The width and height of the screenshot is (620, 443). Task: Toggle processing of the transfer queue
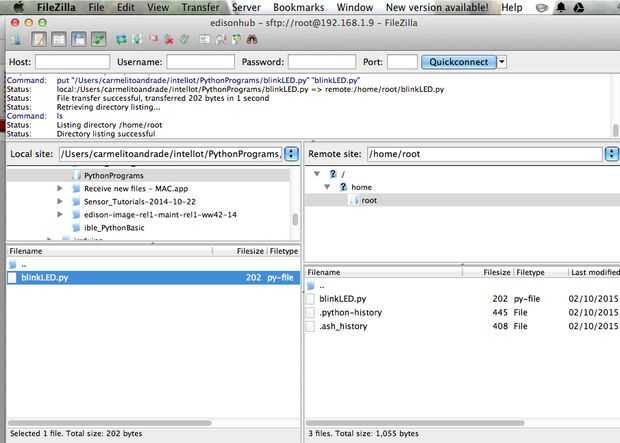[138, 40]
